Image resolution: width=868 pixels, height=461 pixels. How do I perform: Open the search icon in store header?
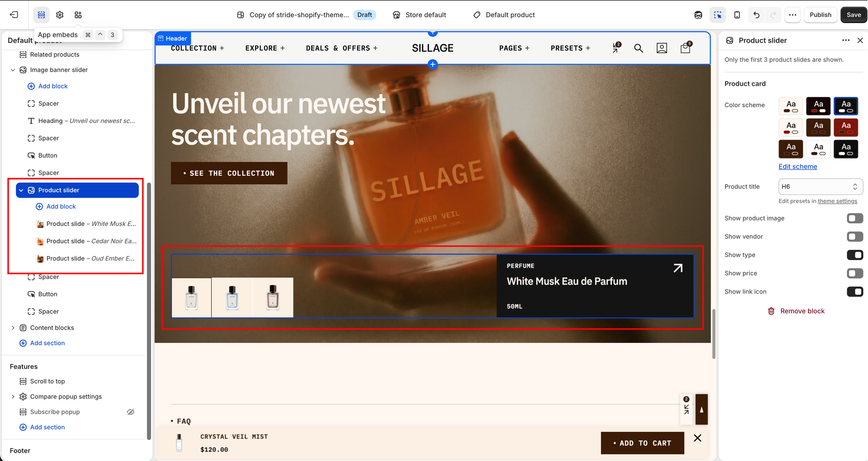pyautogui.click(x=638, y=48)
